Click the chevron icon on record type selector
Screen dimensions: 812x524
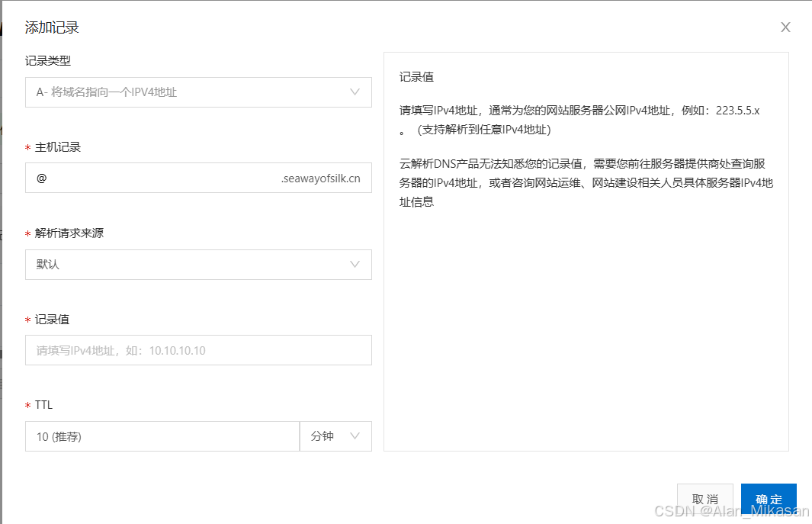click(x=355, y=92)
